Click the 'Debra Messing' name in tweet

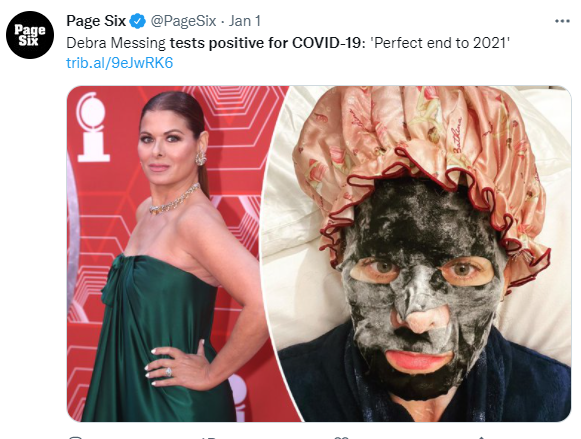pyautogui.click(x=116, y=43)
